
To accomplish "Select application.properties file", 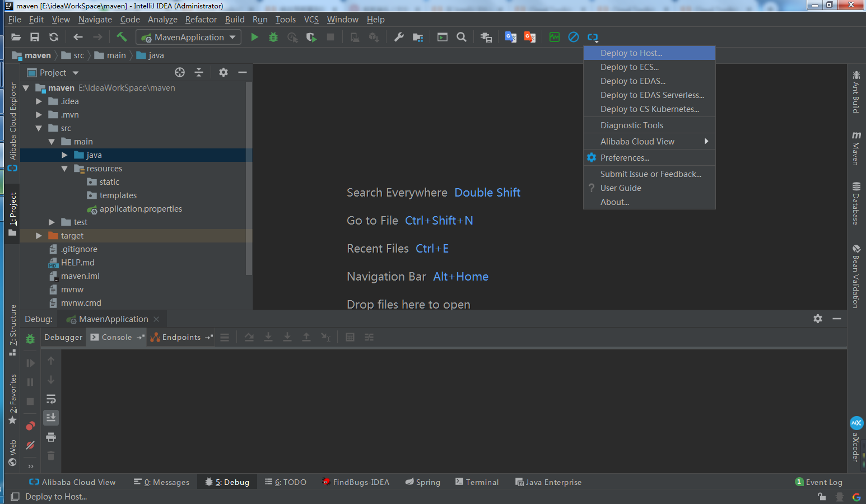I will [141, 209].
